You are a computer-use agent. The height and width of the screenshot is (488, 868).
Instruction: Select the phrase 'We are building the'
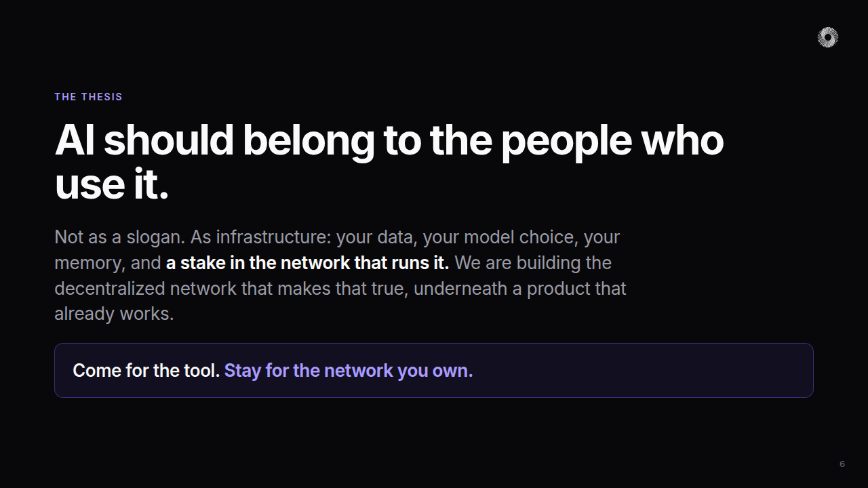click(x=533, y=263)
